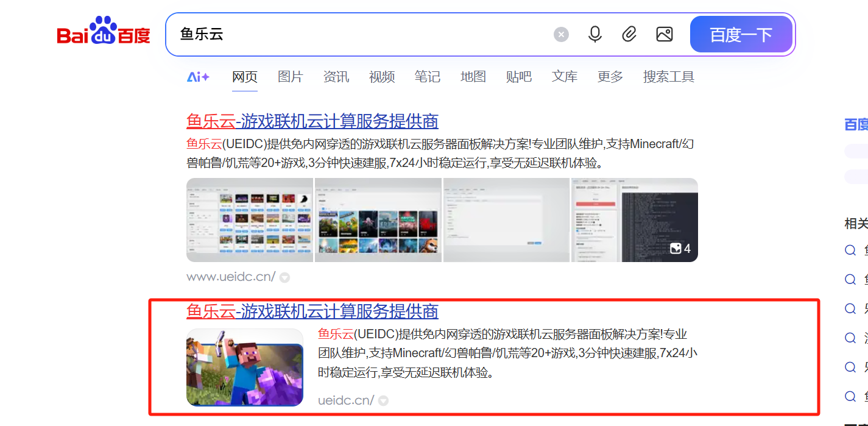Clear the search box with the X icon
This screenshot has width=868, height=426.
(x=561, y=34)
